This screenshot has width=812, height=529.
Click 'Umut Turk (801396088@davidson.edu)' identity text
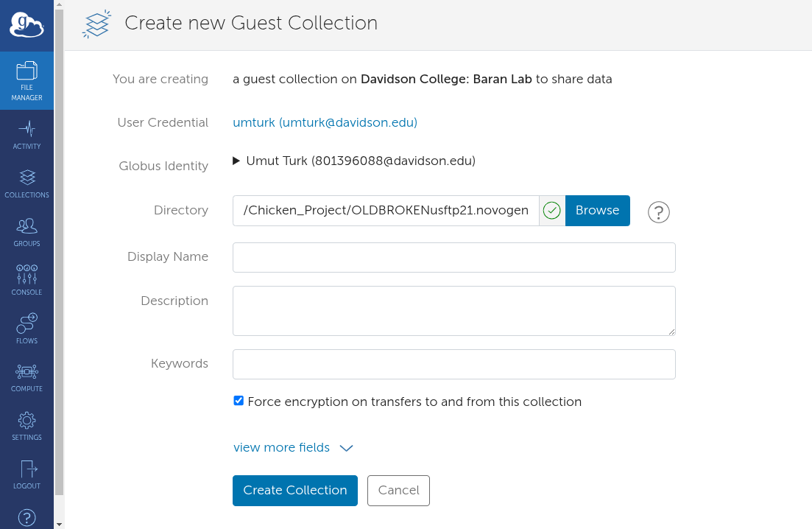pyautogui.click(x=361, y=161)
